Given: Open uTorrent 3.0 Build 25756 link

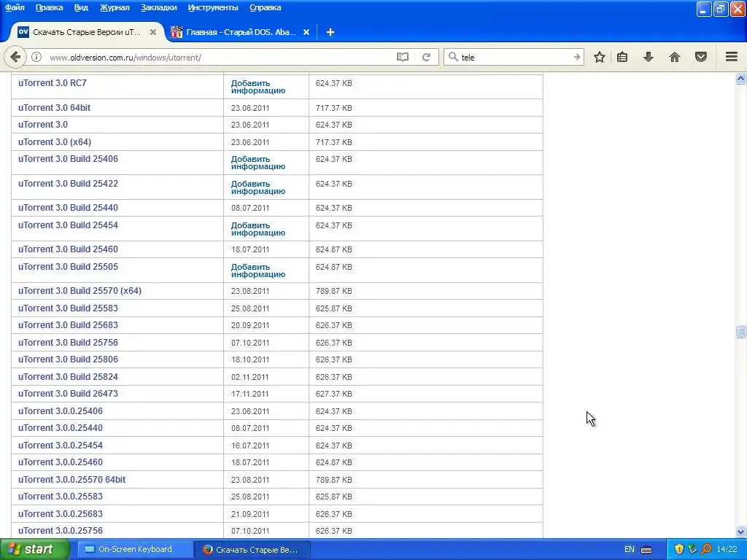Looking at the screenshot, I should click(x=68, y=343).
